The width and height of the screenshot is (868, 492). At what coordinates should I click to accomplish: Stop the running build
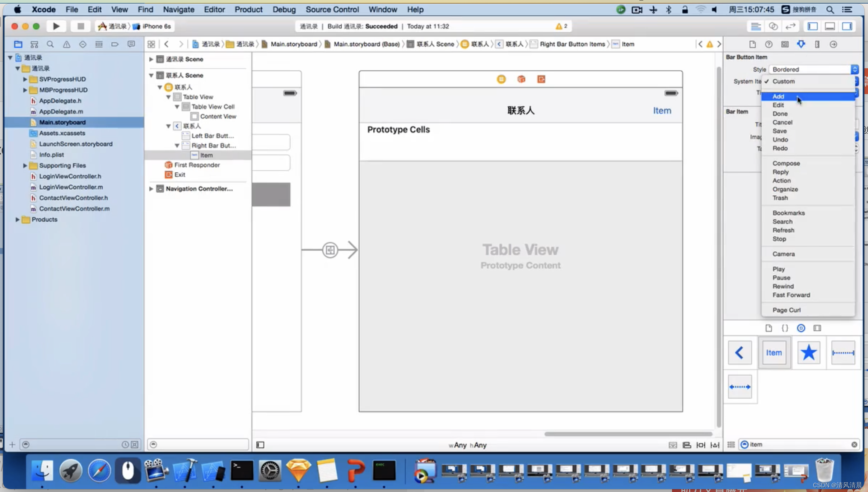(80, 26)
